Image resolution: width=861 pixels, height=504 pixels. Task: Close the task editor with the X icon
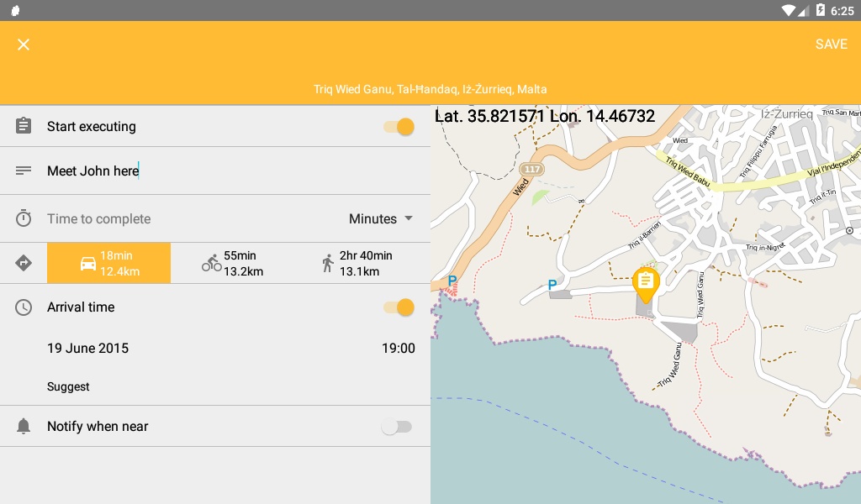click(x=23, y=45)
